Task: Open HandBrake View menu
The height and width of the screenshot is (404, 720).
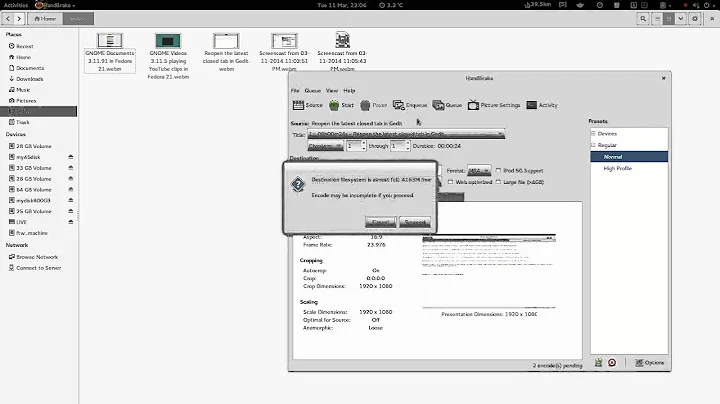Action: [x=332, y=91]
